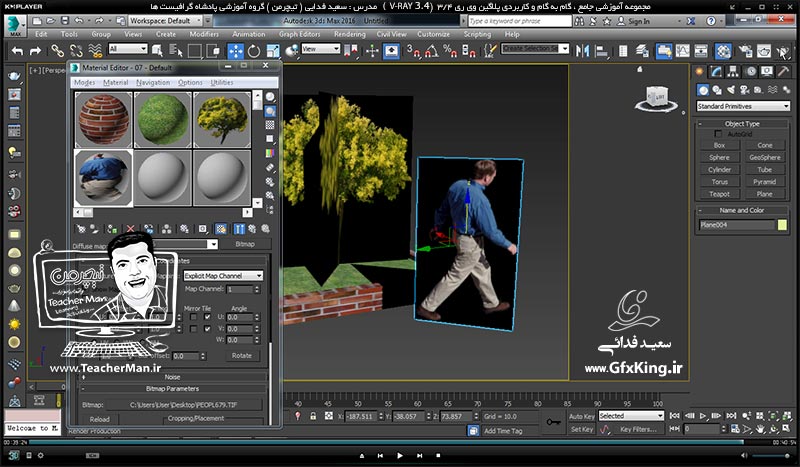Open the Utilities hammer panel tab
The height and width of the screenshot is (467, 800).
click(783, 72)
